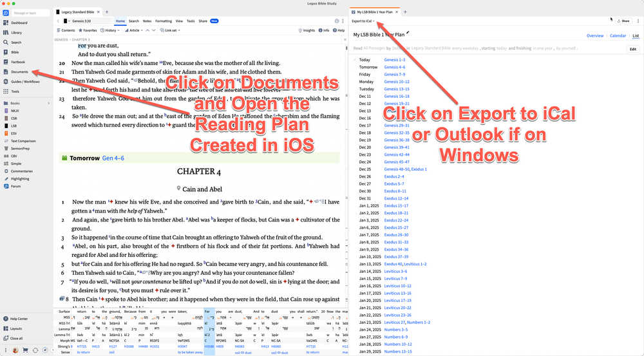
Task: Open Guides / Workflows in sidebar
Action: pos(21,82)
